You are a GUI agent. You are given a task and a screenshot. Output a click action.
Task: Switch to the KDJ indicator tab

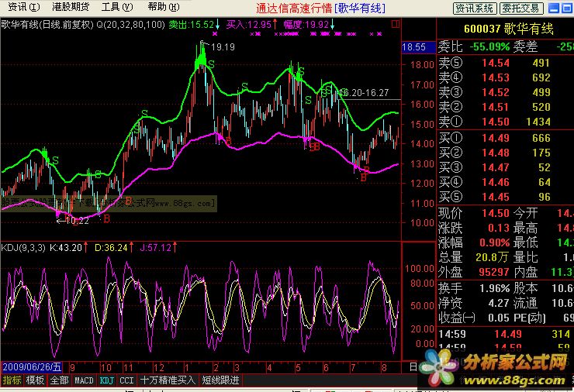point(107,380)
